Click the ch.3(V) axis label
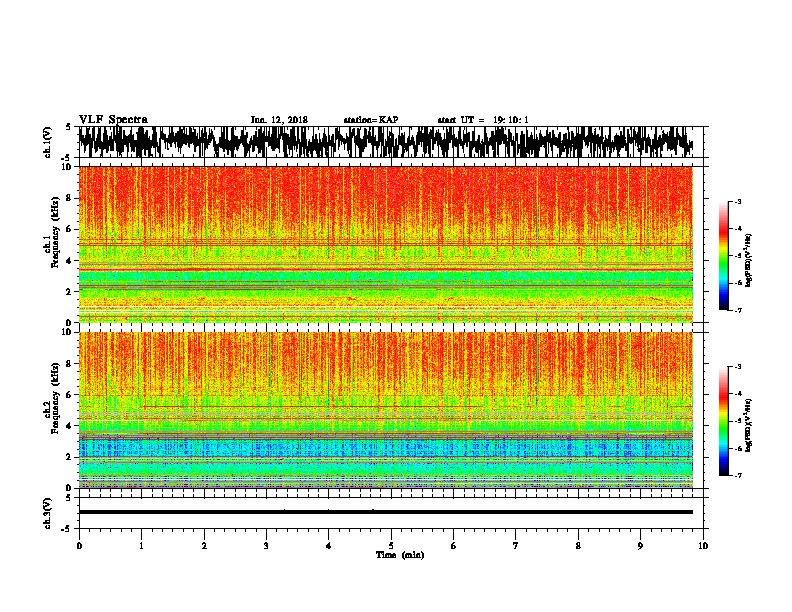The height and width of the screenshot is (612, 792). point(48,513)
